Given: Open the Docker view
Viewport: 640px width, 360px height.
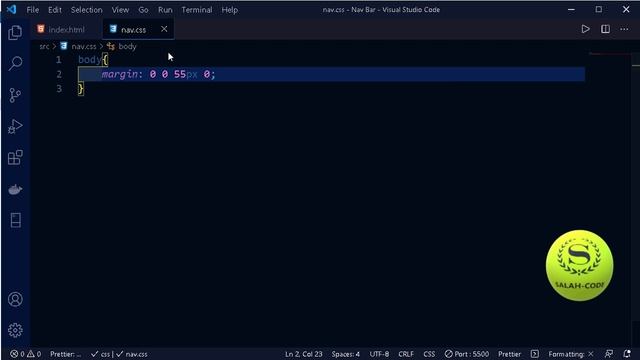Looking at the screenshot, I should point(15,189).
